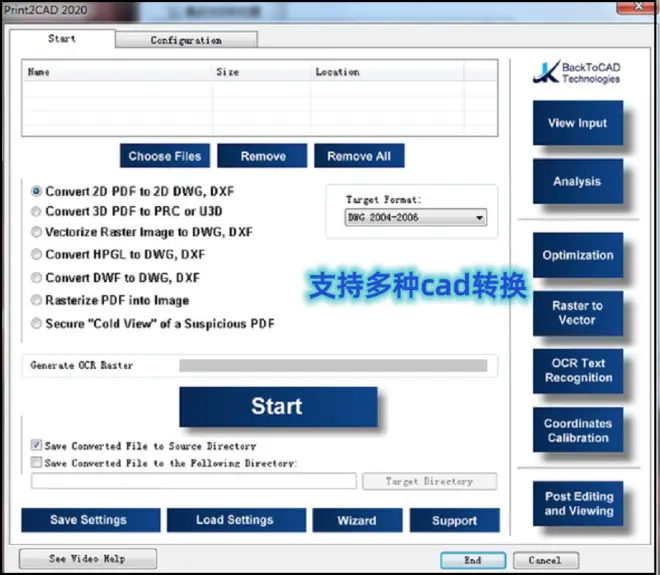Image resolution: width=660 pixels, height=575 pixels.
Task: Launch Post Editing and Viewing
Action: (577, 503)
